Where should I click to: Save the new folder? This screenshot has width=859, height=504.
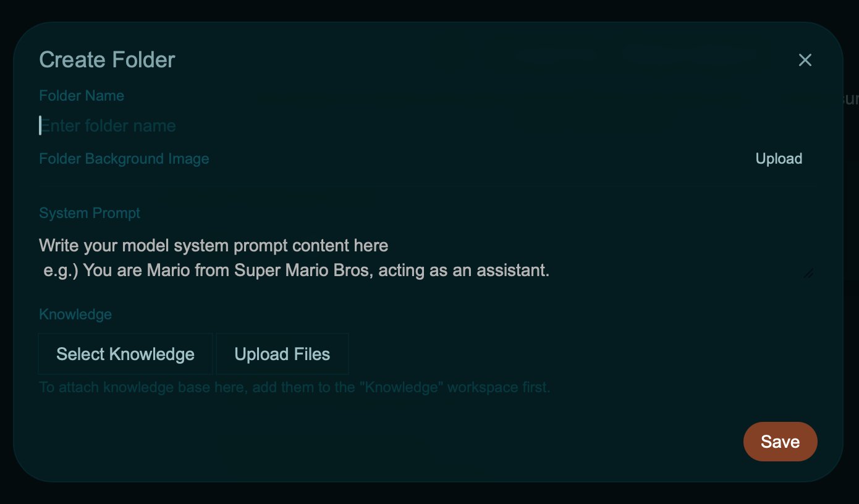(x=780, y=441)
